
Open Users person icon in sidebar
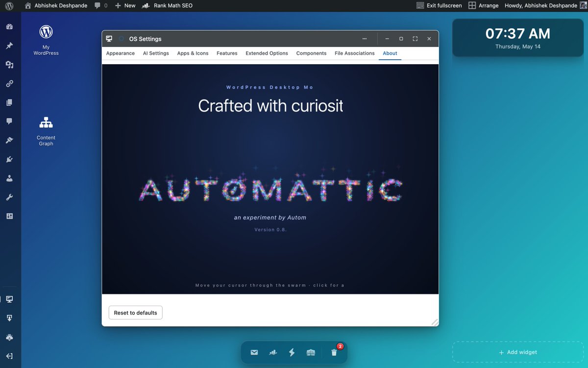[9, 178]
